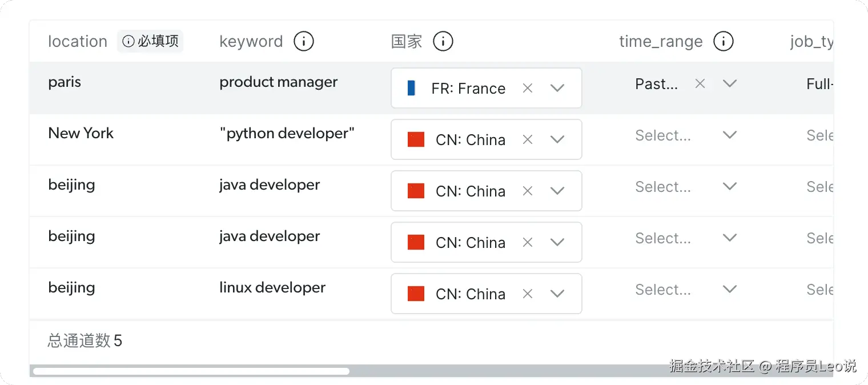Expand time_range Select dropdown in New York row

729,135
